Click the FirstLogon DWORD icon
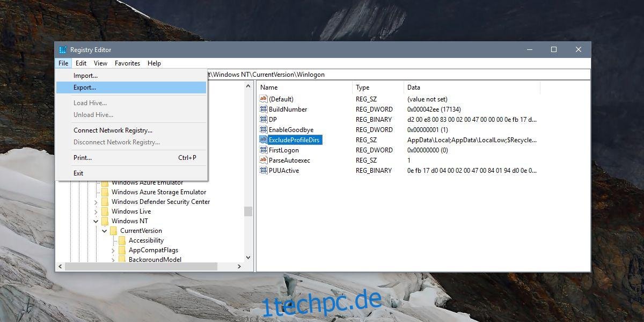This screenshot has height=322, width=644. click(263, 150)
